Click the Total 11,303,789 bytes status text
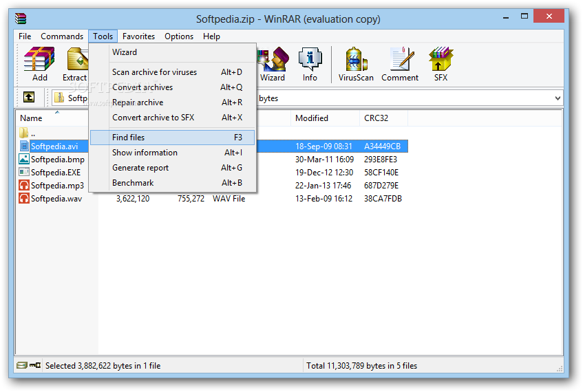 [362, 366]
